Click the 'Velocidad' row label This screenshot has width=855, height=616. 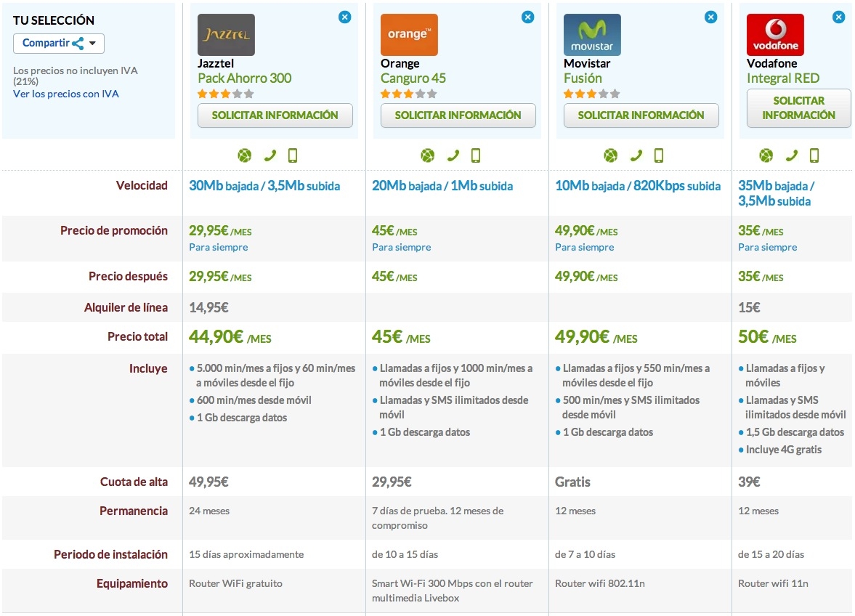[142, 185]
